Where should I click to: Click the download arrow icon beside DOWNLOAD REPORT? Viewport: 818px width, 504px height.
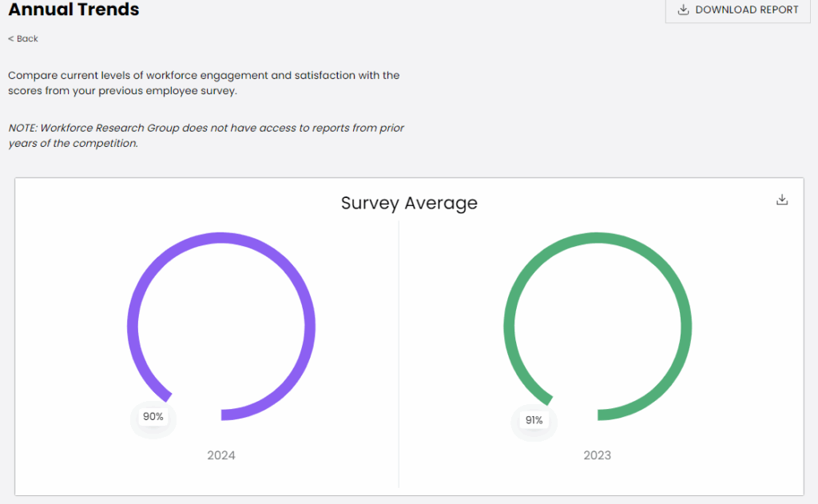pos(683,10)
